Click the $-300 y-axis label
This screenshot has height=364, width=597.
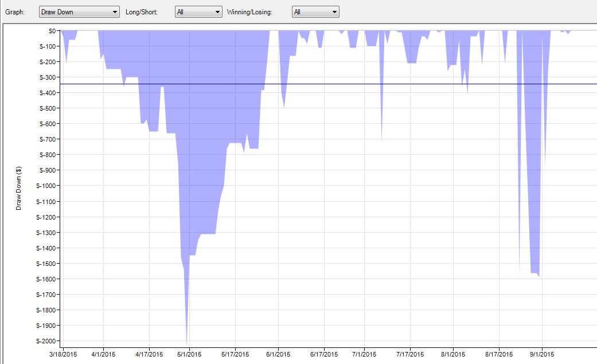[48, 77]
